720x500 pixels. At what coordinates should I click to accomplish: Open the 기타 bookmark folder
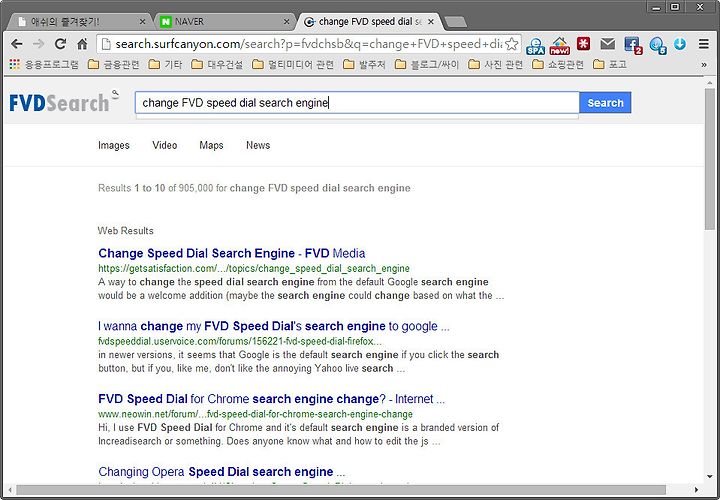pos(165,65)
